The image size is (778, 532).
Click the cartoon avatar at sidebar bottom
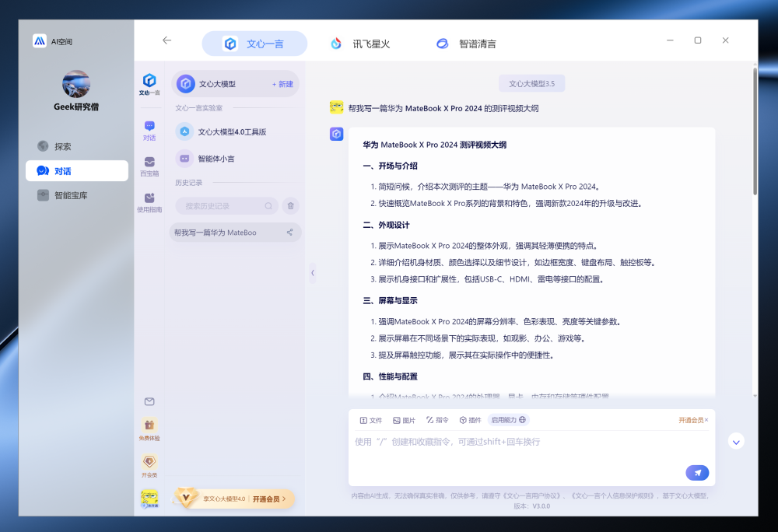coord(149,499)
